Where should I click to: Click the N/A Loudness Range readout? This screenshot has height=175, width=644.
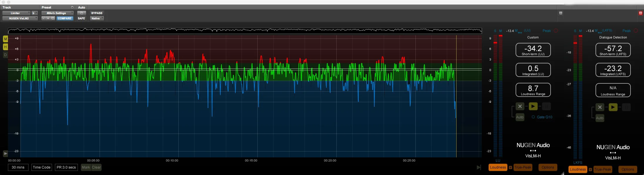point(613,90)
